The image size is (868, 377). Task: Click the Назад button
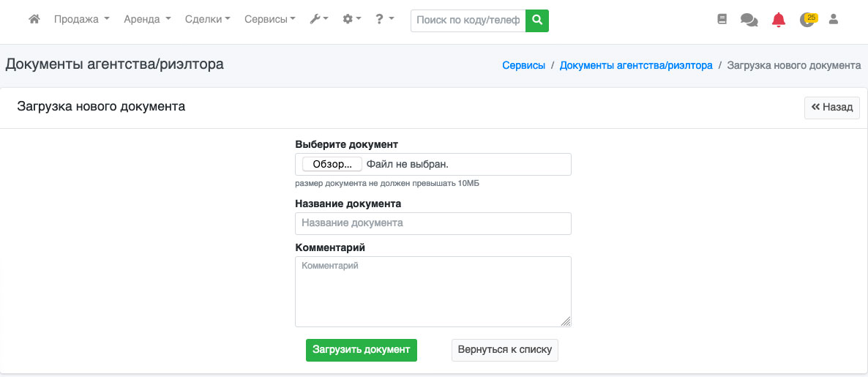(x=832, y=107)
